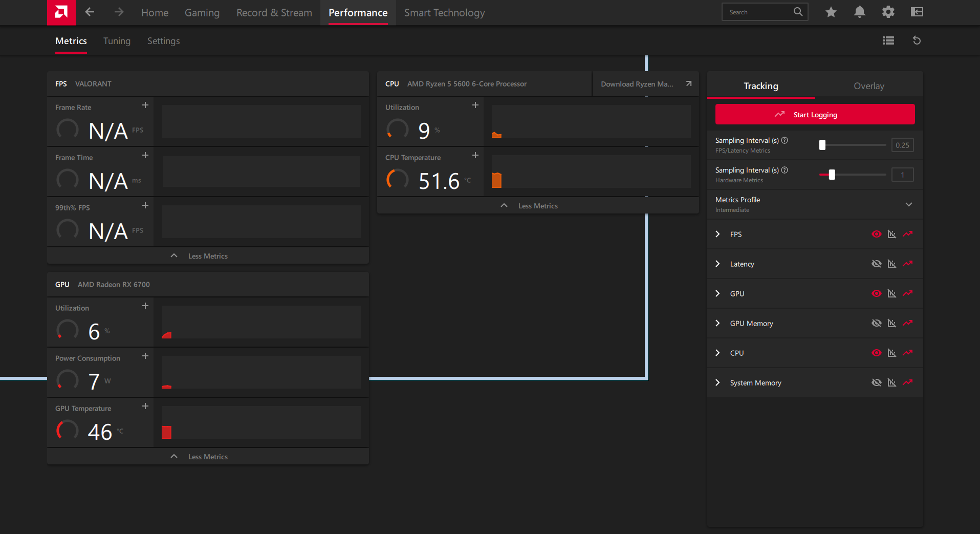
Task: Expand the Latency tracking section
Action: point(717,264)
